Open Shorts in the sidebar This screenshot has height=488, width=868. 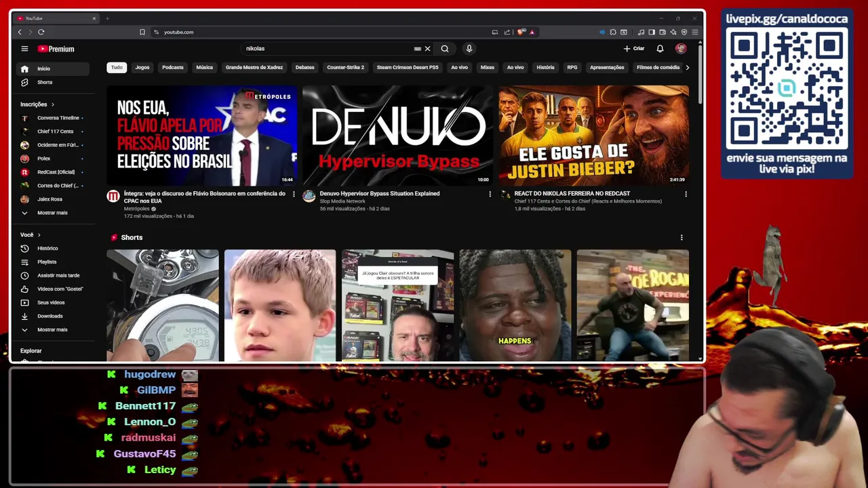[53, 82]
